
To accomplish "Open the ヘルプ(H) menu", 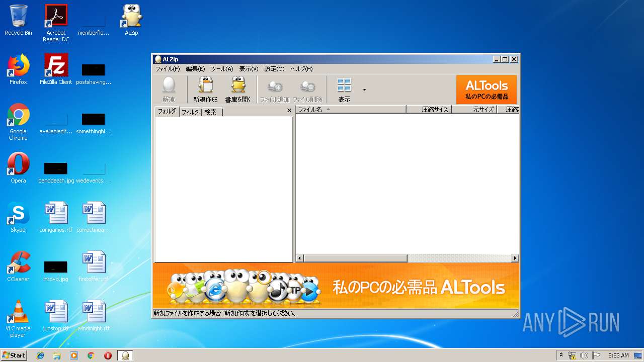I will click(301, 69).
